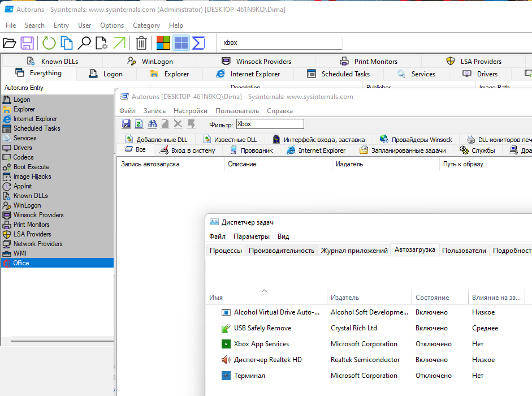
Task: Click the USB Safely Remove icon
Action: click(x=226, y=328)
